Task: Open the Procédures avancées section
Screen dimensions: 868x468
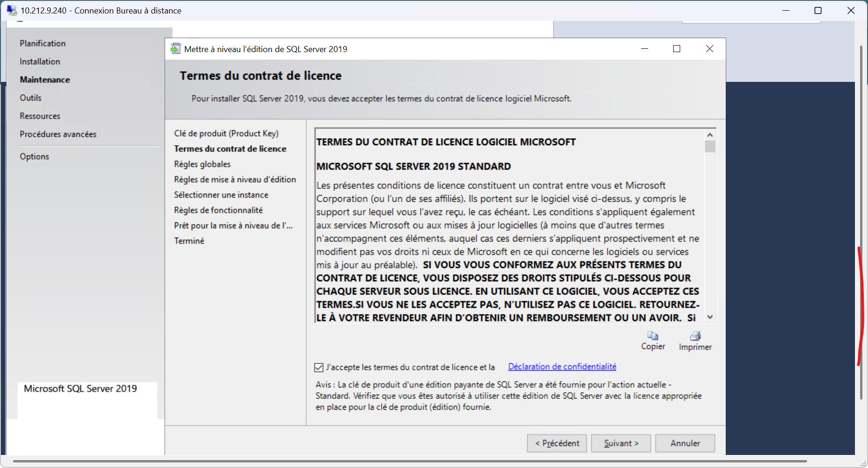Action: point(58,134)
